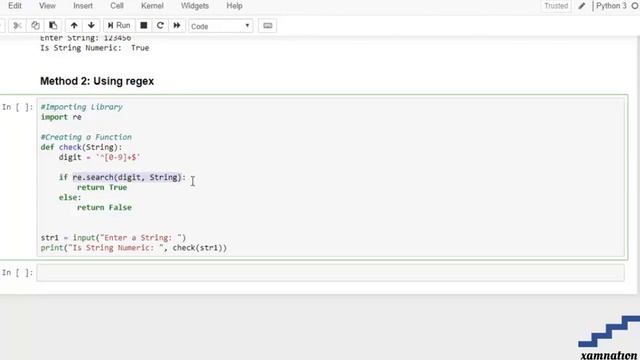Viewport: 640px width, 360px height.
Task: Click the digit regex pattern line
Action: coord(100,157)
